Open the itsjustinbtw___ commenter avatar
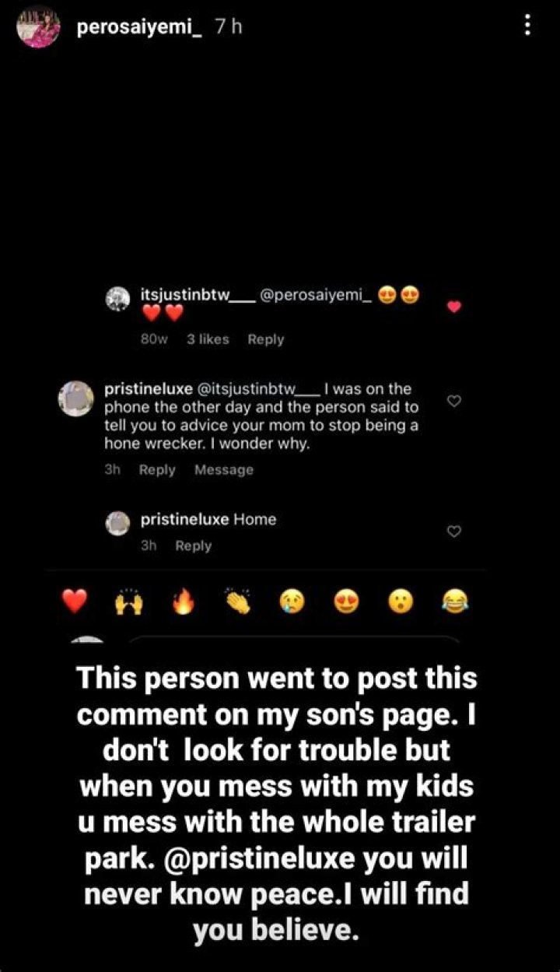 (x=118, y=300)
